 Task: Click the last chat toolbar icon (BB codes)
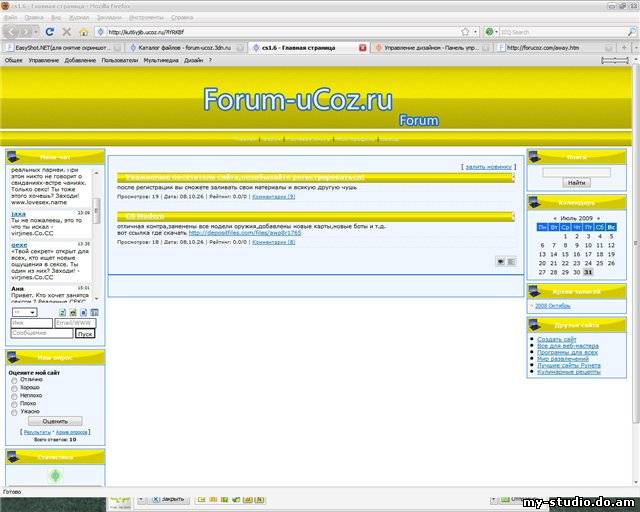(x=94, y=312)
